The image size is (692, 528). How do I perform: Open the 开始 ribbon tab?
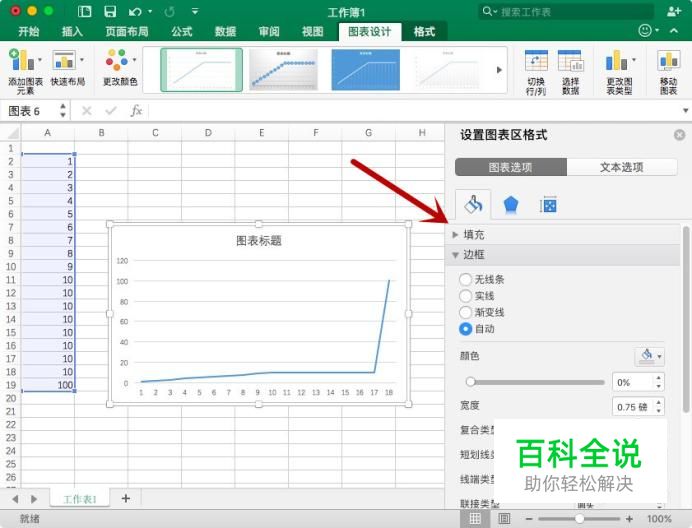[x=29, y=31]
